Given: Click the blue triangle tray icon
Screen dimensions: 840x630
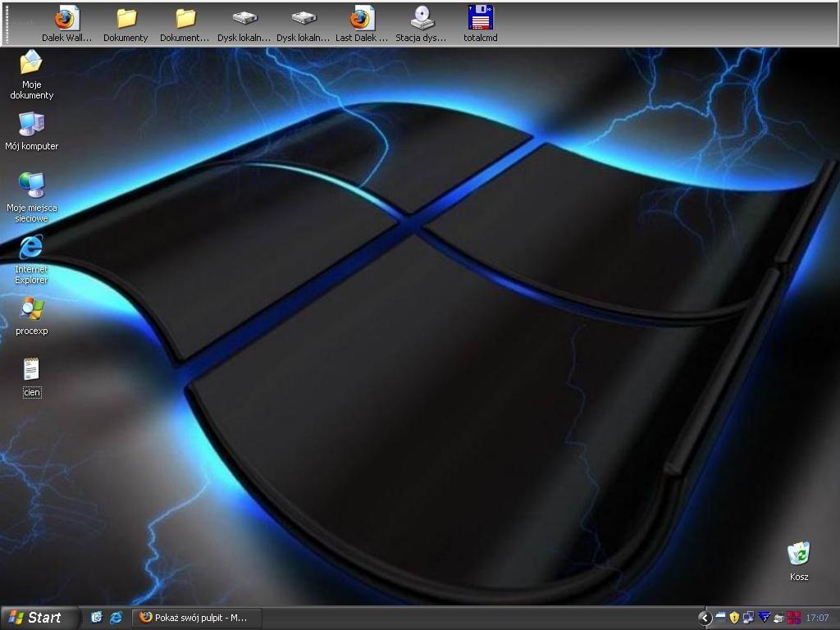Looking at the screenshot, I should (765, 618).
